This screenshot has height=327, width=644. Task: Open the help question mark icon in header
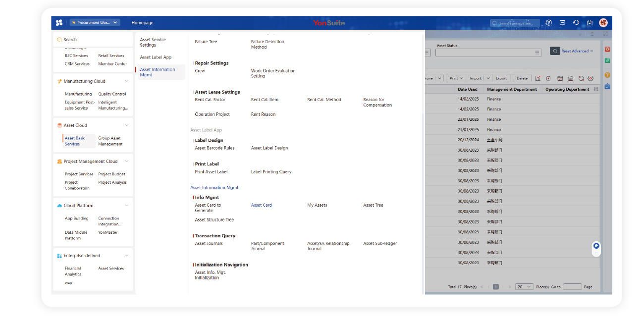[549, 23]
